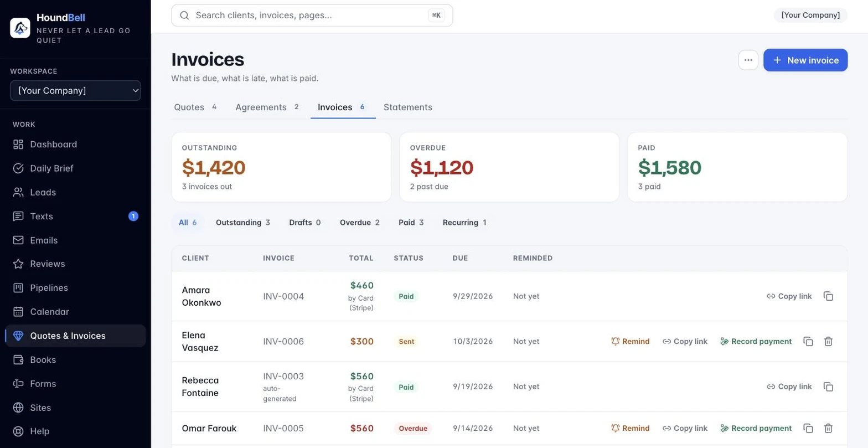868x448 pixels.
Task: Click the HoundBell logo icon
Action: [20, 28]
